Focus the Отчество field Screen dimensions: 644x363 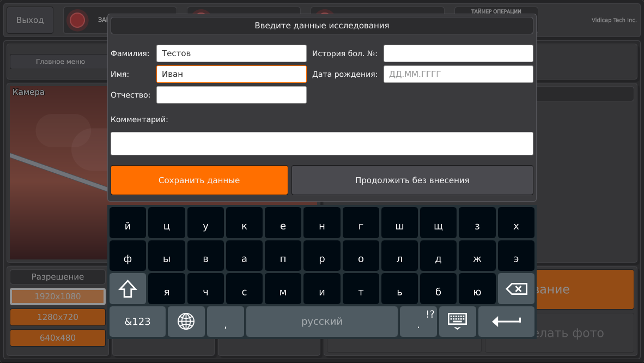point(231,94)
